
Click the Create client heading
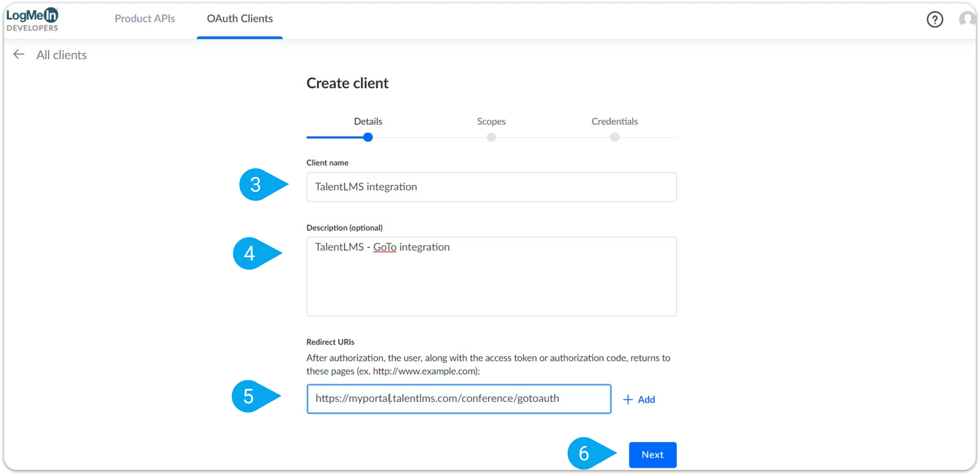coord(347,83)
